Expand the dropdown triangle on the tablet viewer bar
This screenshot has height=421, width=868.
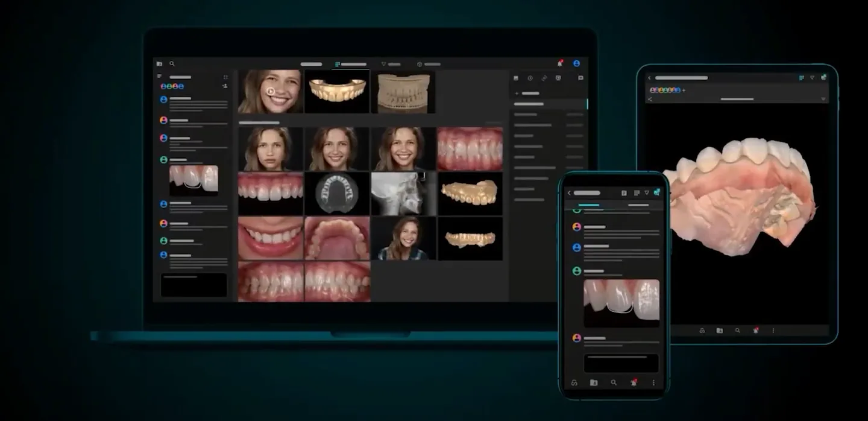[x=823, y=99]
